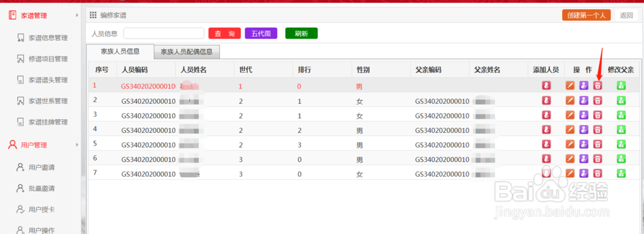This screenshot has width=644, height=234.
Task: Click the orange 创建第一个人 button
Action: tap(587, 15)
